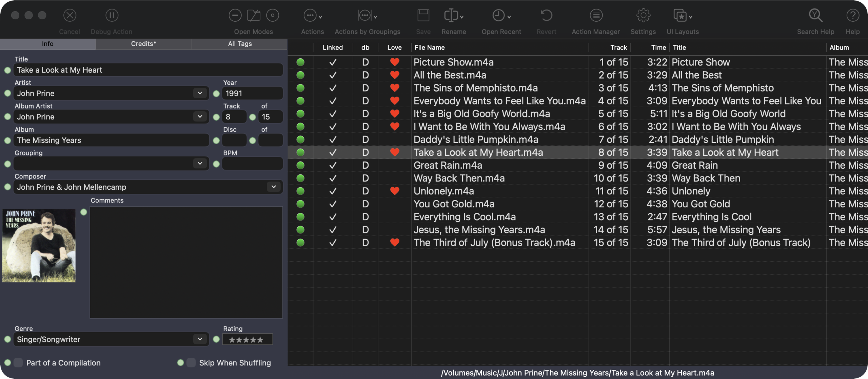This screenshot has height=379, width=868.
Task: Expand the Artist dropdown arrow
Action: coord(200,93)
